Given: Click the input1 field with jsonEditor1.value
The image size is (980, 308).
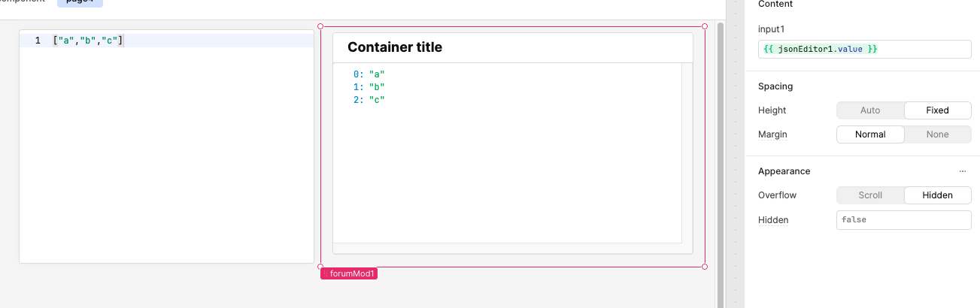Looking at the screenshot, I should [x=864, y=49].
